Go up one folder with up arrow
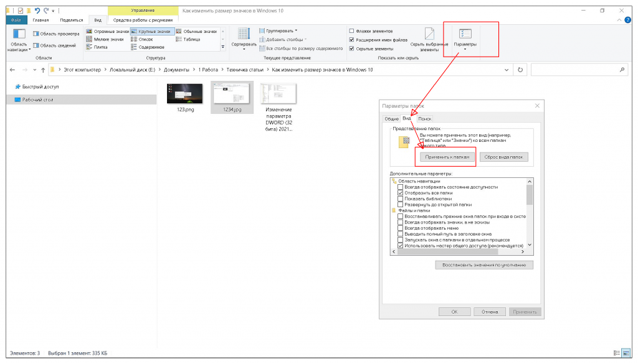This screenshot has height=364, width=638. [42, 70]
